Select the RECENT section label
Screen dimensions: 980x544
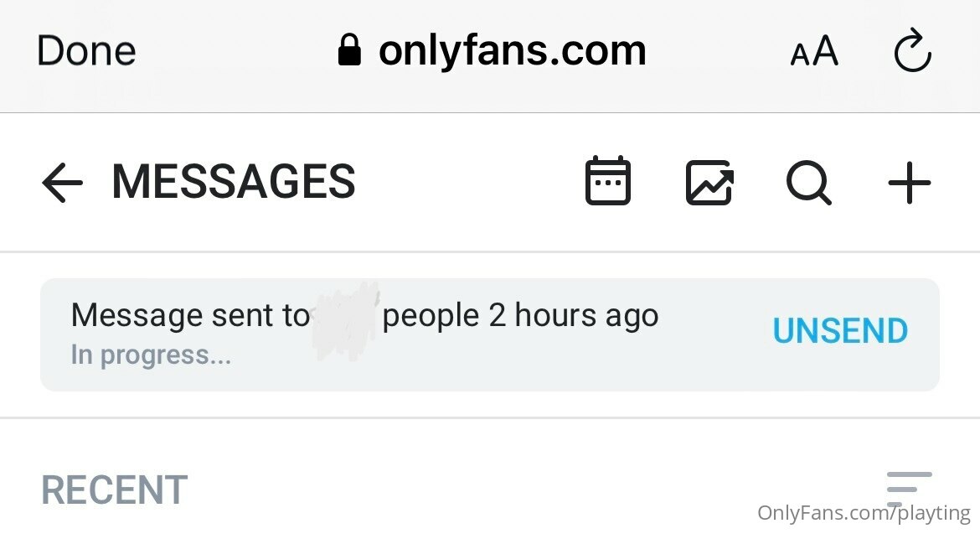point(115,490)
